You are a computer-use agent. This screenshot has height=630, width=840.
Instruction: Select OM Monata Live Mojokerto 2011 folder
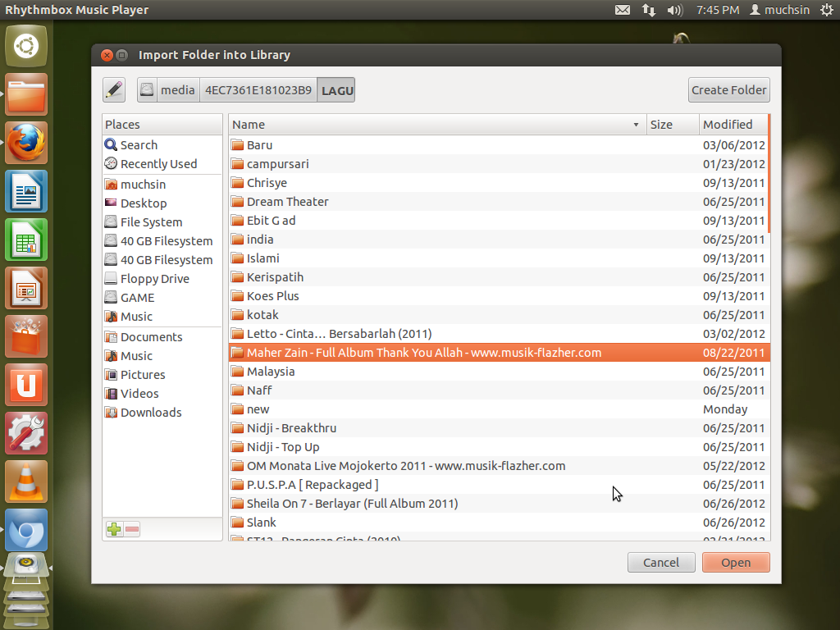[498, 466]
